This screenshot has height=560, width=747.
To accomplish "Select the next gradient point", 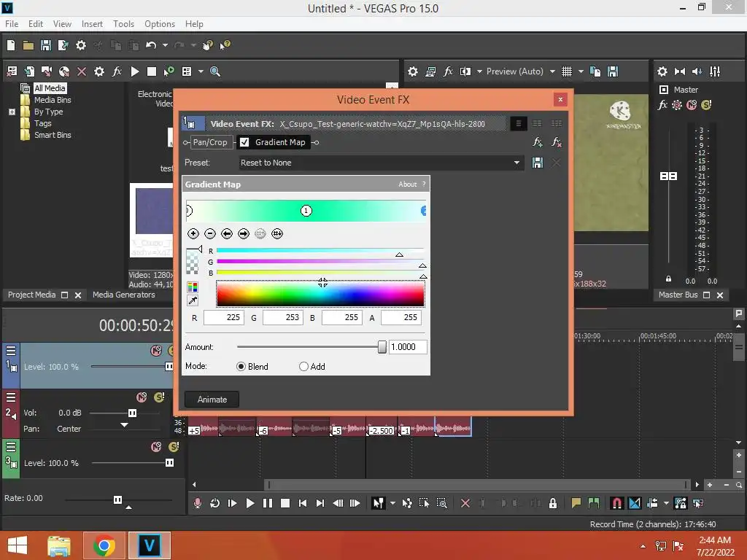I will point(244,234).
